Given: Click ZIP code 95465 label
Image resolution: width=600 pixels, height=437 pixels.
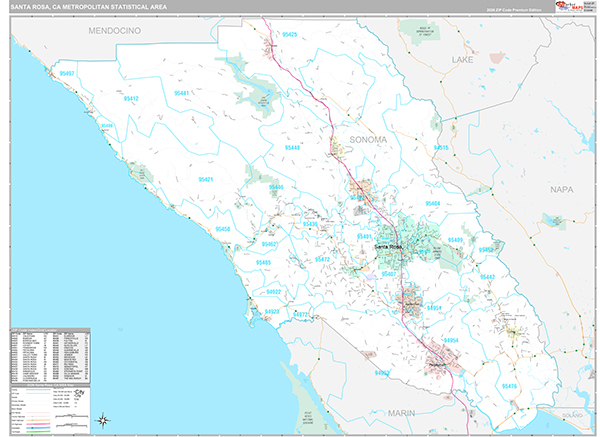Looking at the screenshot, I should [x=263, y=262].
